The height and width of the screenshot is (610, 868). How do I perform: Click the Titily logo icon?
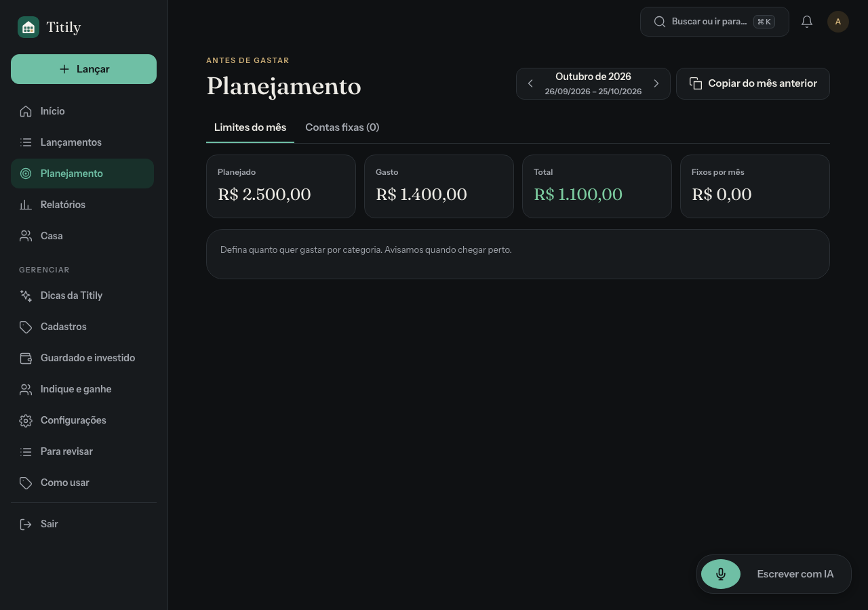(28, 27)
